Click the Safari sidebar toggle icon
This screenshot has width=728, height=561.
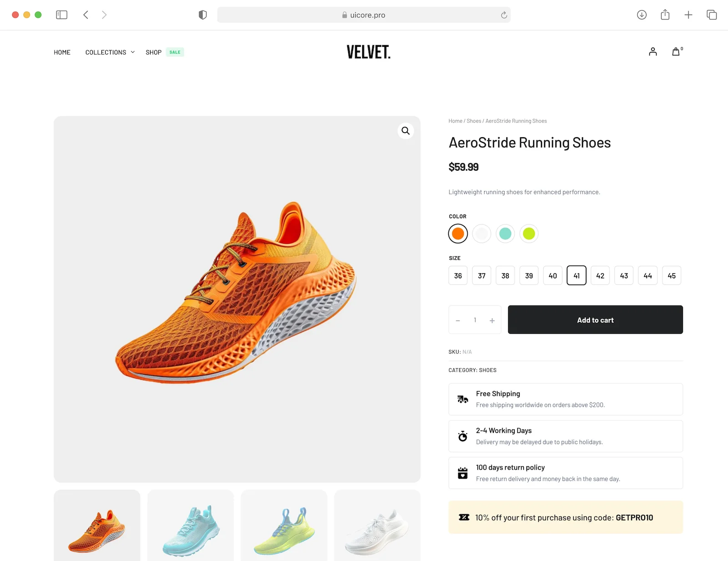[x=61, y=15]
